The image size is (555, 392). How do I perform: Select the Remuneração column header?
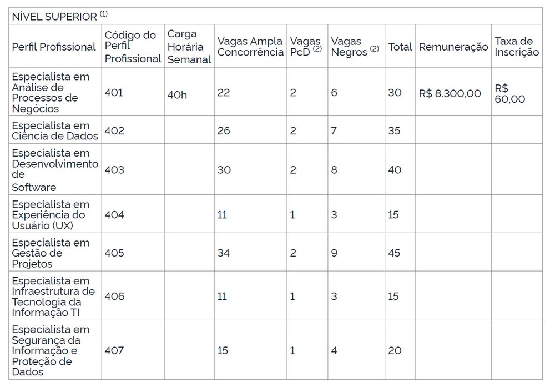[453, 47]
